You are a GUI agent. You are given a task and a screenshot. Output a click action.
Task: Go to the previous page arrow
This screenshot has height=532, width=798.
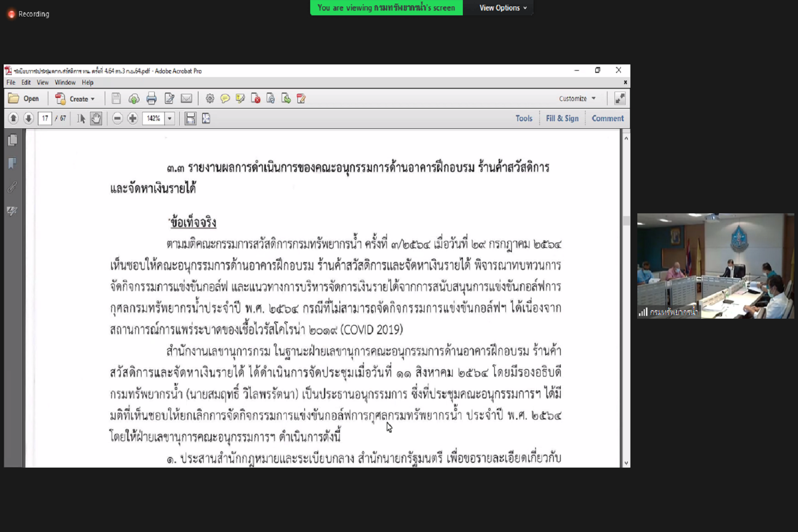(13, 118)
